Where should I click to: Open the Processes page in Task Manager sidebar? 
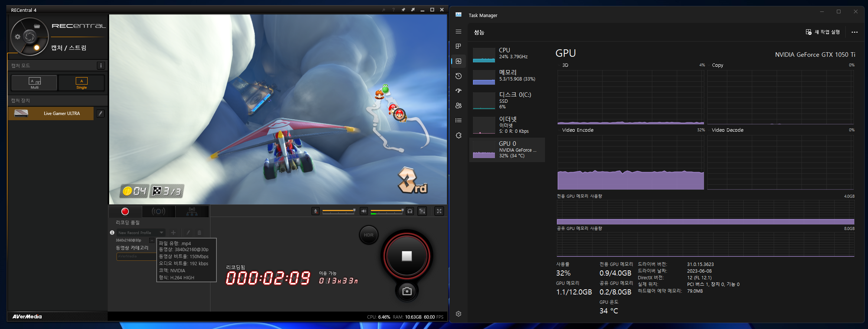[459, 46]
